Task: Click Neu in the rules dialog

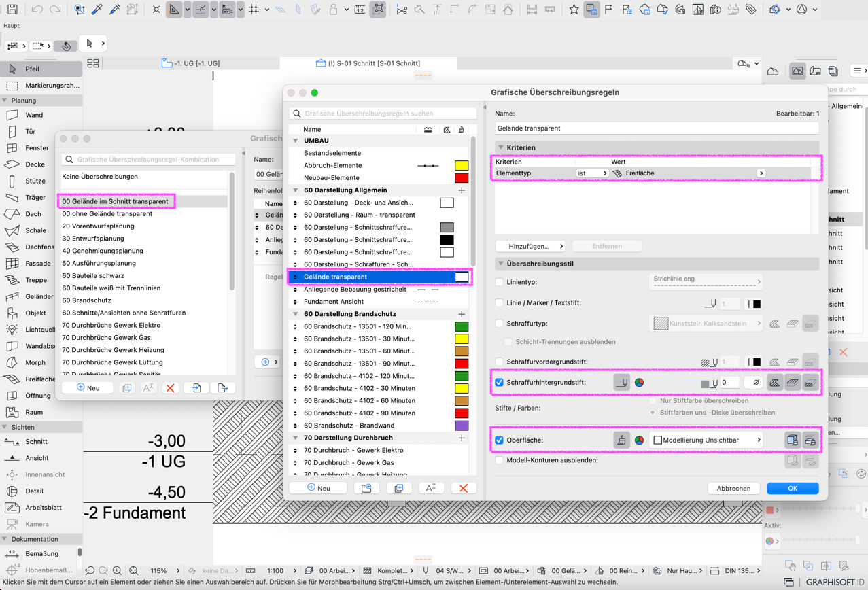Action: 318,488
